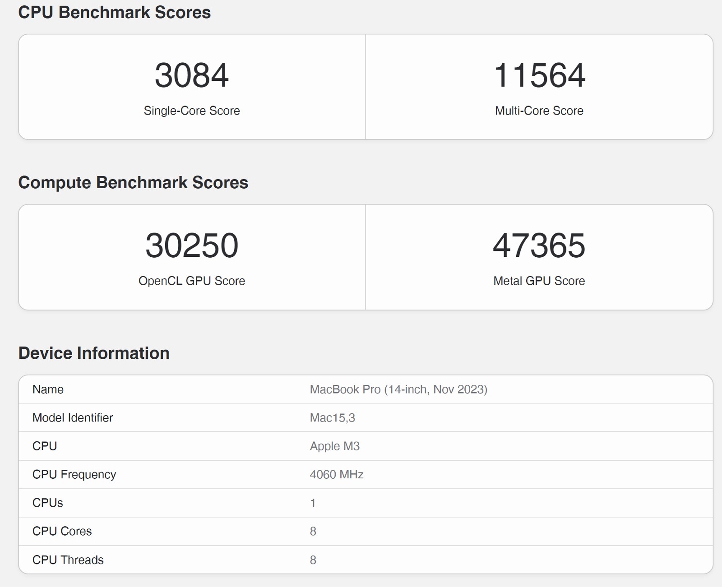
Task: Click the Metal GPU Score label
Action: tap(539, 281)
